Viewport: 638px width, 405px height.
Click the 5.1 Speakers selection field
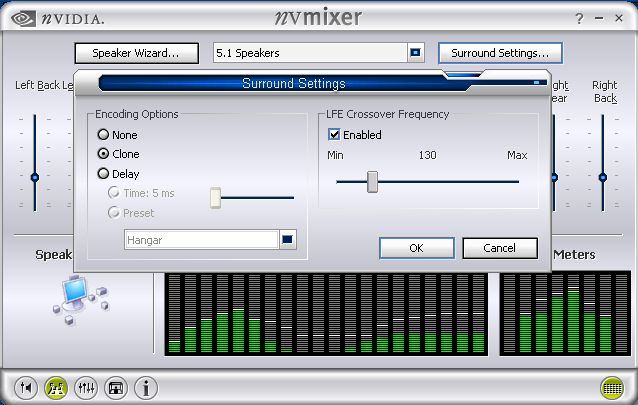click(310, 53)
